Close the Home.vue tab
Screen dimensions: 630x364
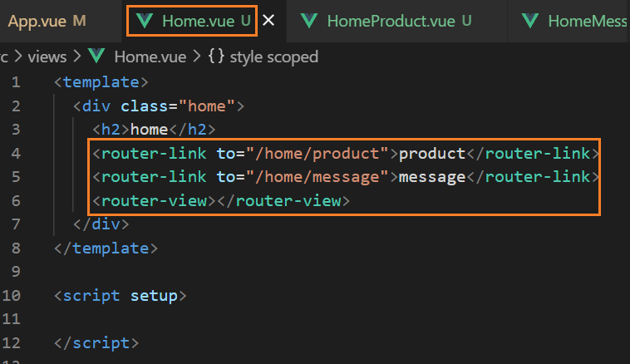click(x=268, y=20)
